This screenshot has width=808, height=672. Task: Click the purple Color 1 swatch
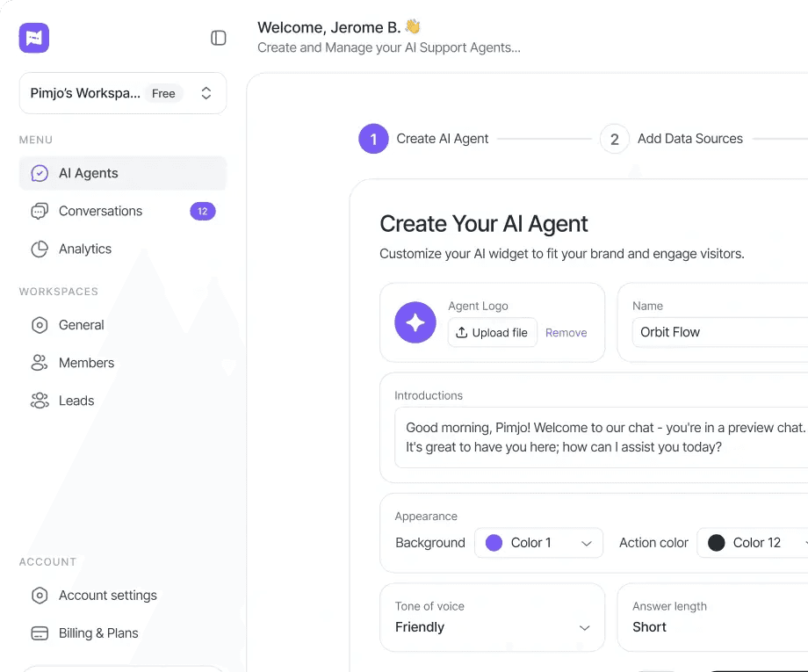point(494,543)
